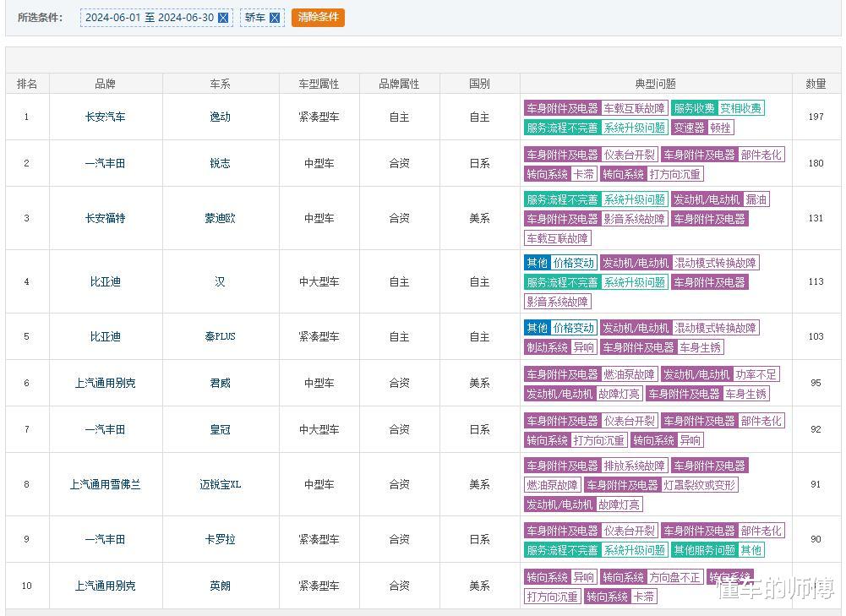The height and width of the screenshot is (616, 846).
Task: Click the 品牌属性 column header
Action: 399,84
